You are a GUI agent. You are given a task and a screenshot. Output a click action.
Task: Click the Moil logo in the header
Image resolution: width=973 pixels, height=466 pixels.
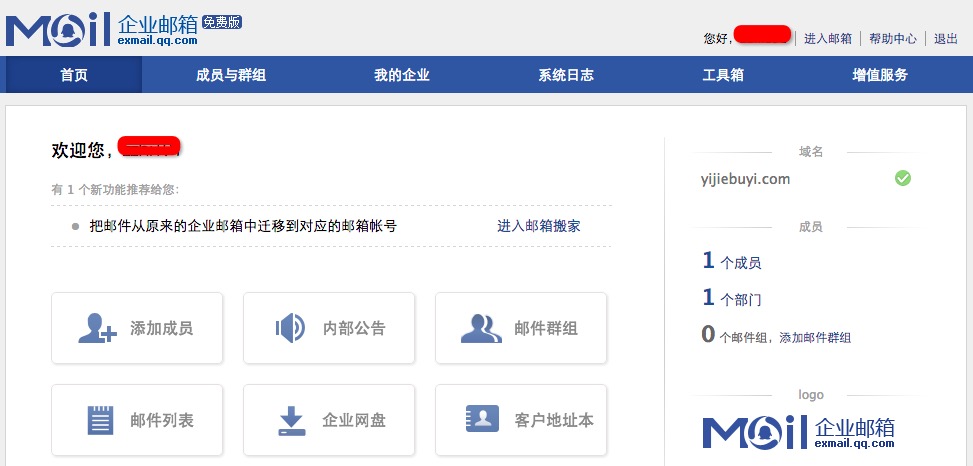click(58, 30)
